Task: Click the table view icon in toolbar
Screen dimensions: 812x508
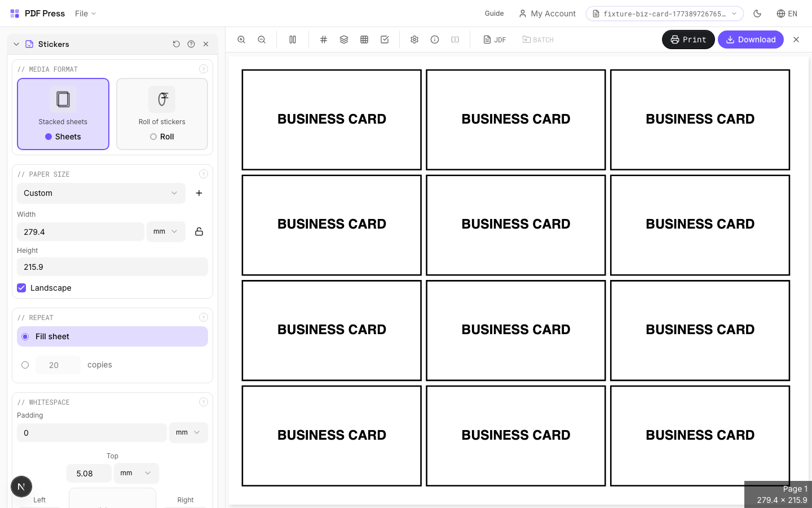Action: pyautogui.click(x=364, y=40)
